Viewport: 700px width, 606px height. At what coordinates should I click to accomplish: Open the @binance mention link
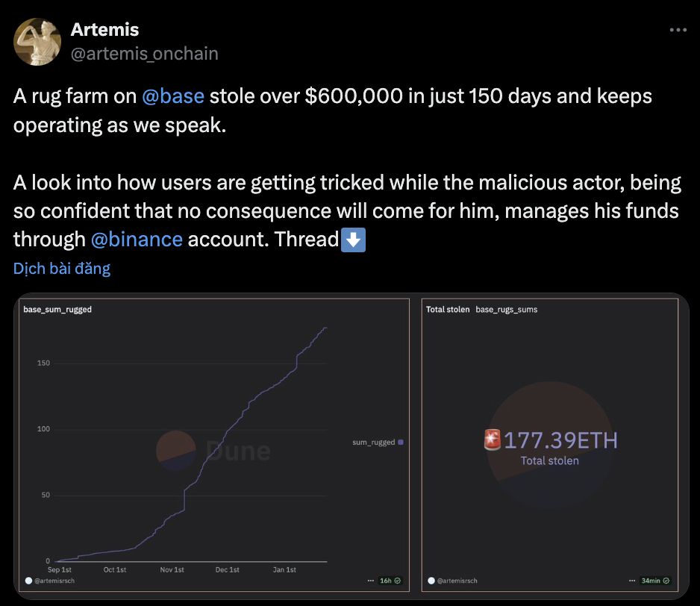click(x=137, y=240)
